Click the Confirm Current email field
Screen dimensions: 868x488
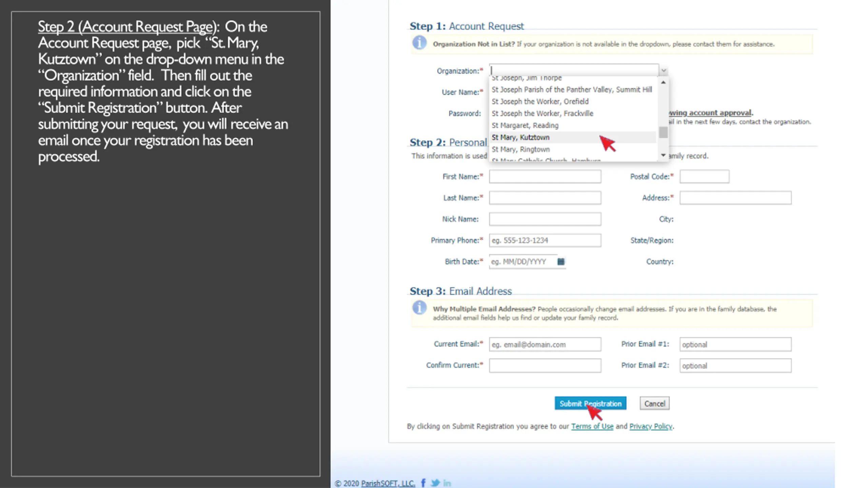click(x=545, y=366)
